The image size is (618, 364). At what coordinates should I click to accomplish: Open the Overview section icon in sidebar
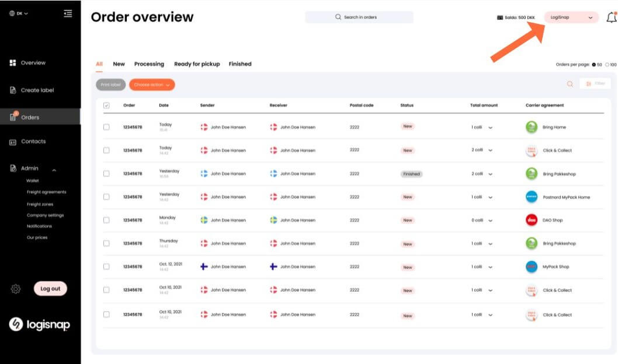(13, 62)
